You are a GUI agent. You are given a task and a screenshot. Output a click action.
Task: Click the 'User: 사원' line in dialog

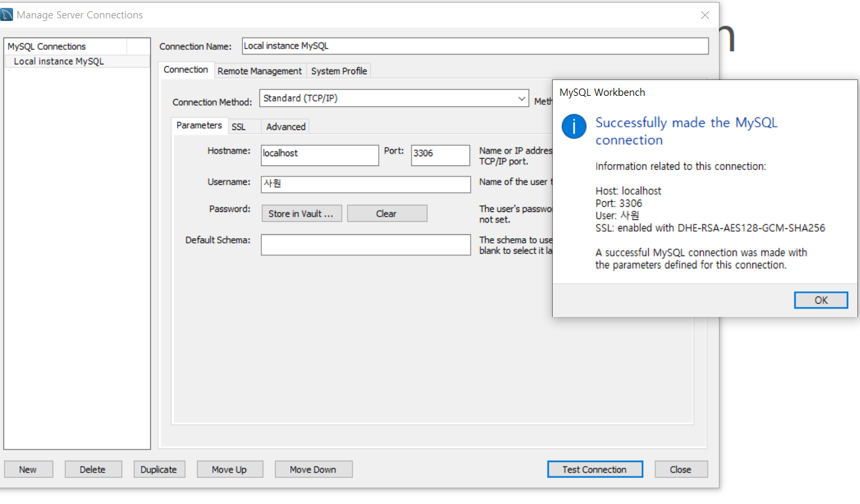pyautogui.click(x=617, y=215)
